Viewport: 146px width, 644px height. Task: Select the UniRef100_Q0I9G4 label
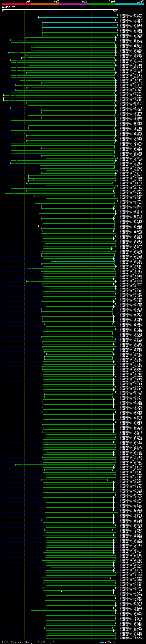pyautogui.click(x=131, y=32)
